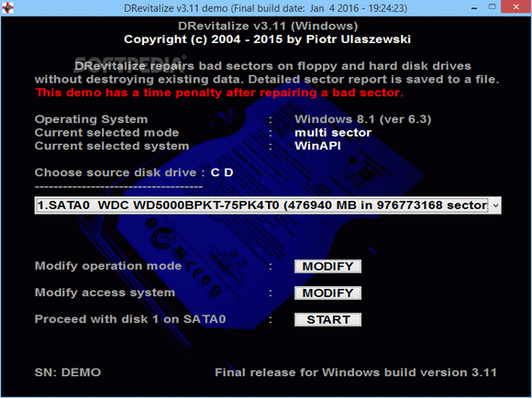Expand the source disk drive dropdown arrow
The height and width of the screenshot is (398, 532).
point(495,205)
